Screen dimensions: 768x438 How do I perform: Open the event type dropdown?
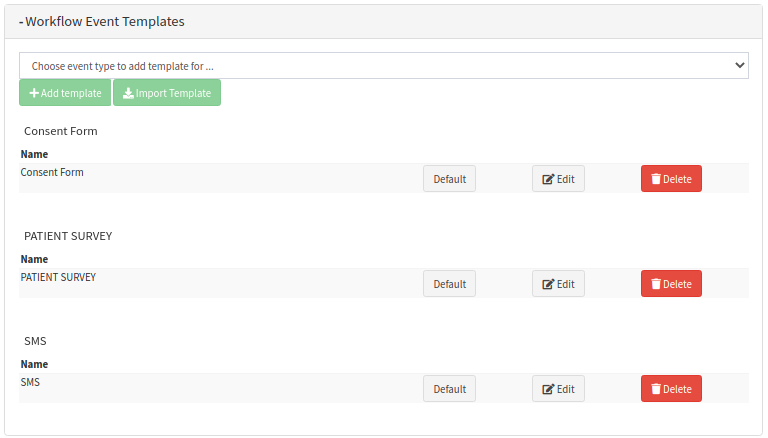(384, 65)
